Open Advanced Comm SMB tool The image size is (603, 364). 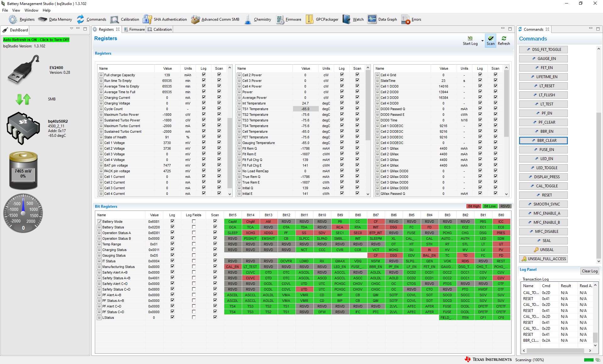(x=215, y=19)
